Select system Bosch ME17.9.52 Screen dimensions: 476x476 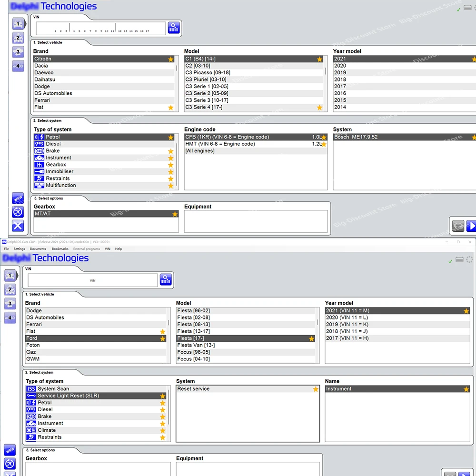[x=405, y=137]
